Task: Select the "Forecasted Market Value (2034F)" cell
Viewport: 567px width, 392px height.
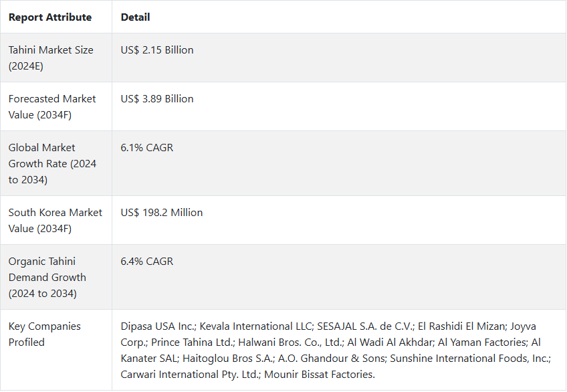Action: pyautogui.click(x=52, y=107)
